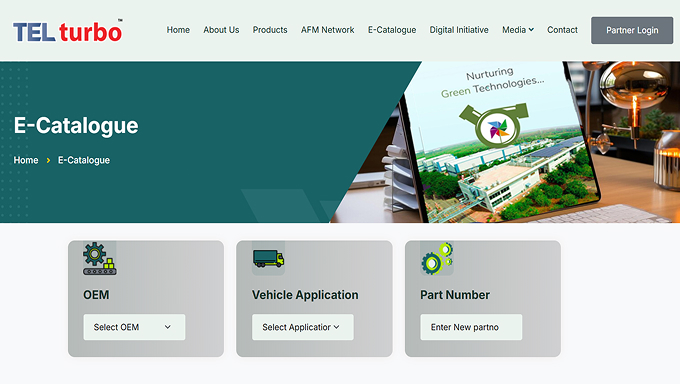Image resolution: width=680 pixels, height=384 pixels.
Task: Select E-Catalogue in the navigation bar
Action: [392, 30]
